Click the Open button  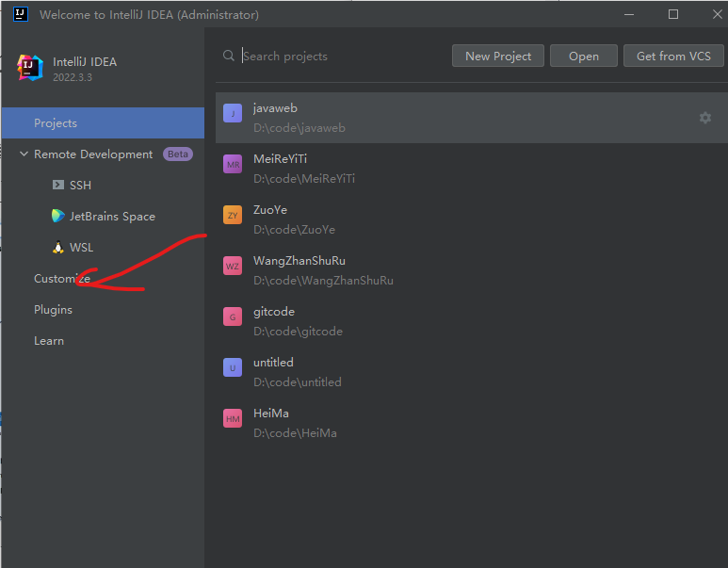click(x=584, y=56)
